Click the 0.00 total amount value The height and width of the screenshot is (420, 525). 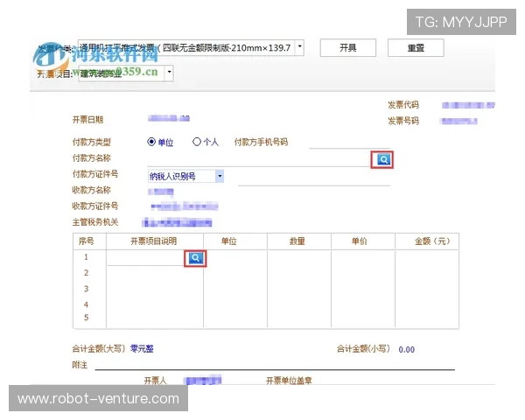(x=407, y=350)
